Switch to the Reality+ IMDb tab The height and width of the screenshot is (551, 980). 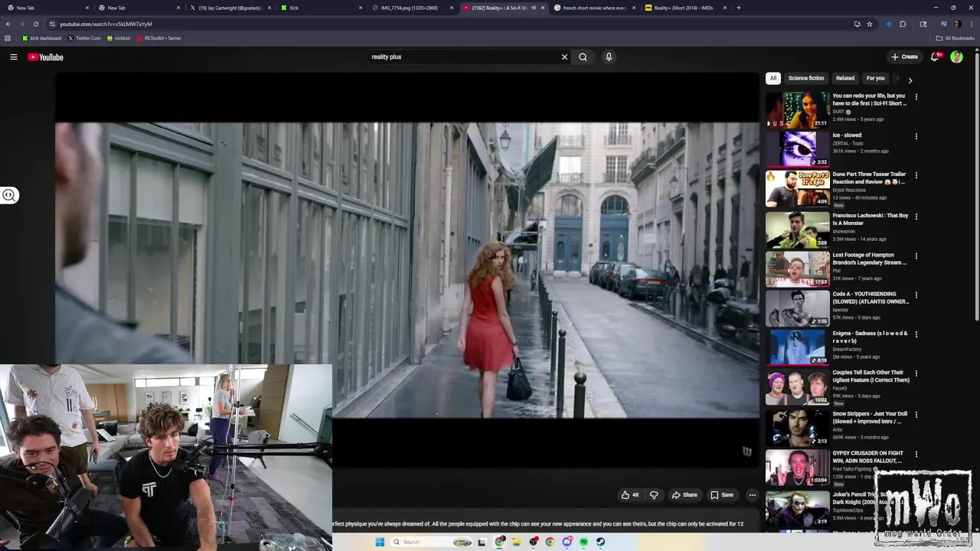(684, 8)
